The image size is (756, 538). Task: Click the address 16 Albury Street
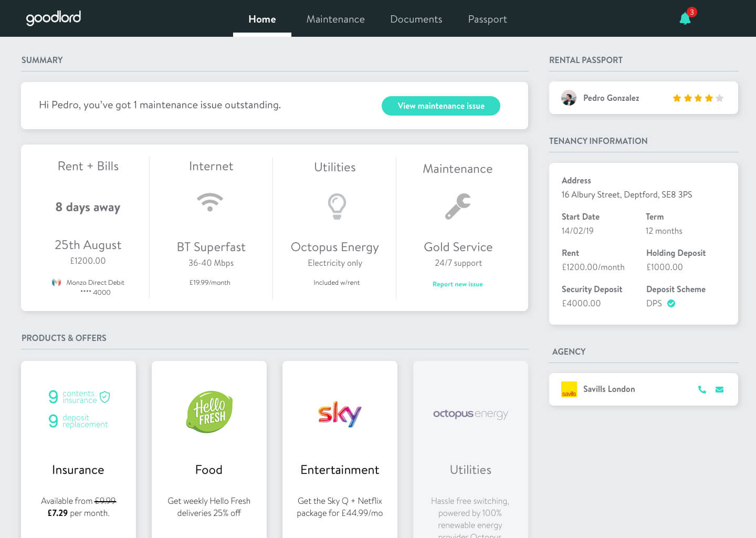point(627,195)
